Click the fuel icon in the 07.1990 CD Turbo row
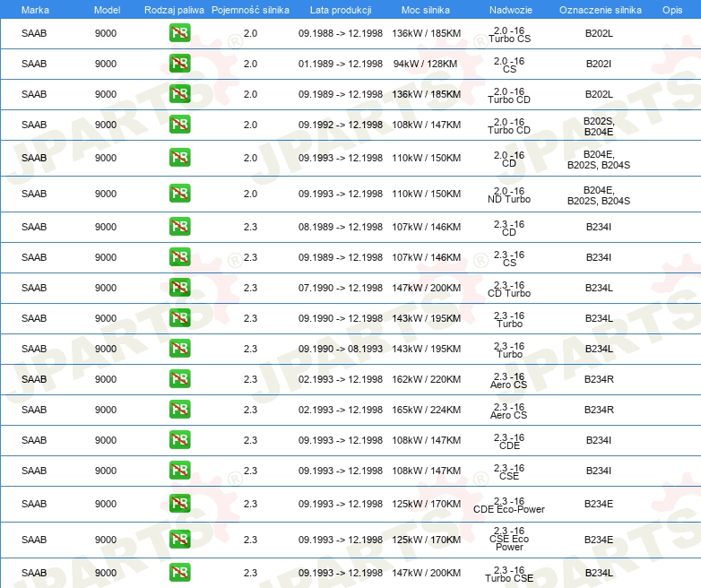This screenshot has height=588, width=701. click(179, 287)
